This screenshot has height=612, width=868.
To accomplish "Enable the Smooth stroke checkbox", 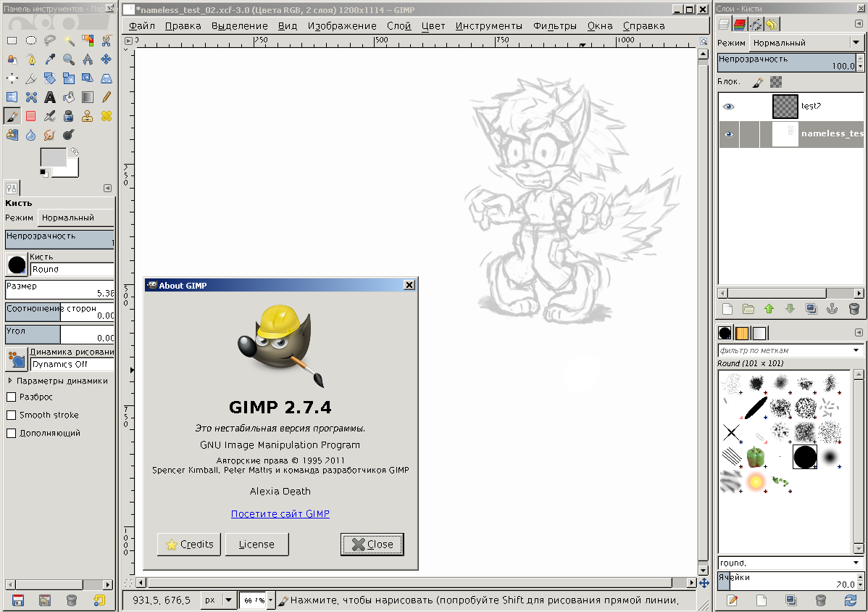I will (x=11, y=415).
